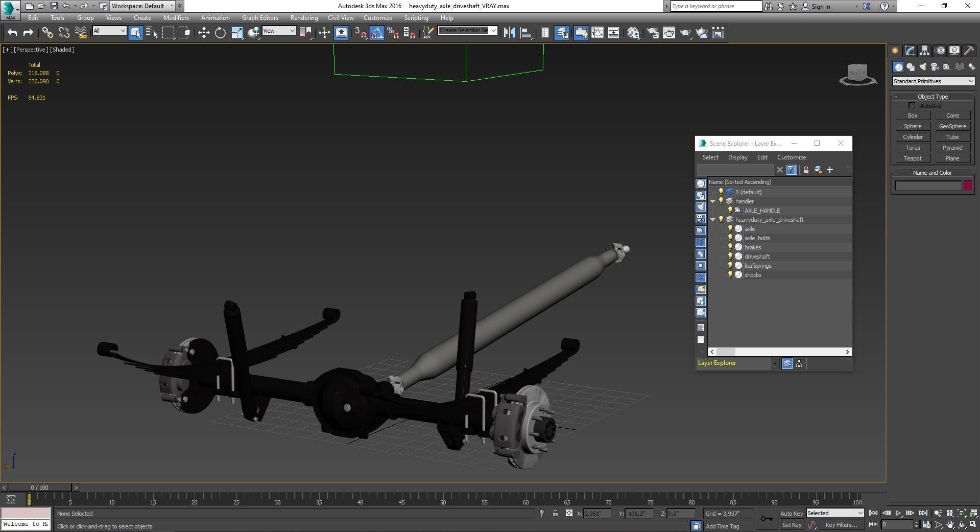Open the selection filter All dropdown
This screenshot has height=532, width=980.
coord(109,31)
